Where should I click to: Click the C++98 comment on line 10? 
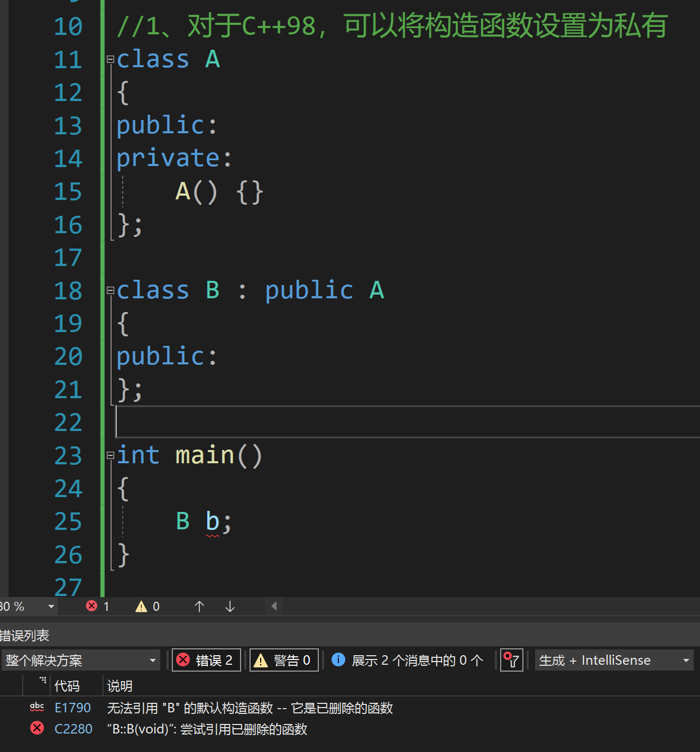(392, 26)
